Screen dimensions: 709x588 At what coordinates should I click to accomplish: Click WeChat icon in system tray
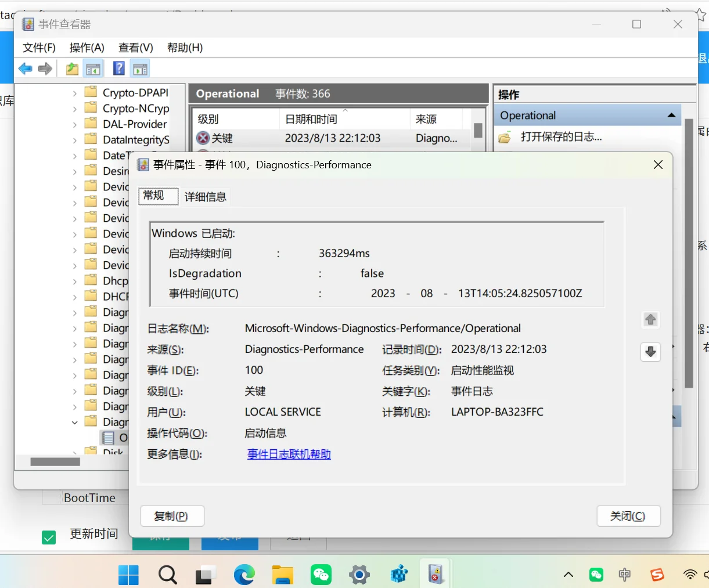[x=596, y=575]
